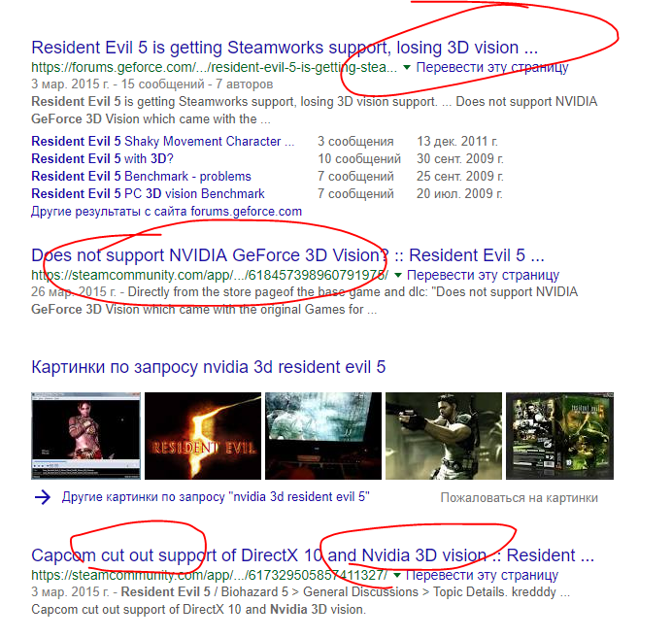Expand dropdown arrow next to steamcommunity 618457398960791975 URL

coord(398,275)
